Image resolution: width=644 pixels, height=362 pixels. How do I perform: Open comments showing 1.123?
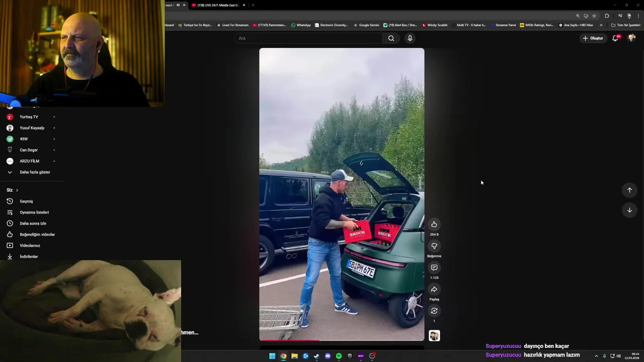[434, 267]
